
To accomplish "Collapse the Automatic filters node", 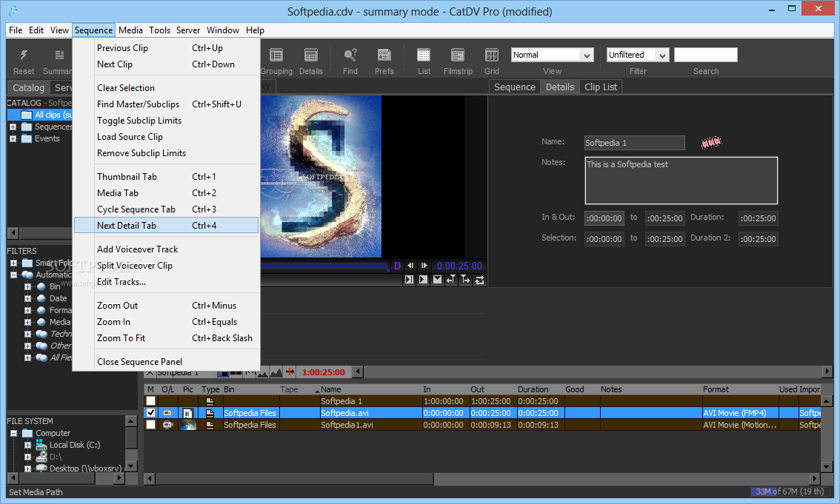I will [x=13, y=275].
